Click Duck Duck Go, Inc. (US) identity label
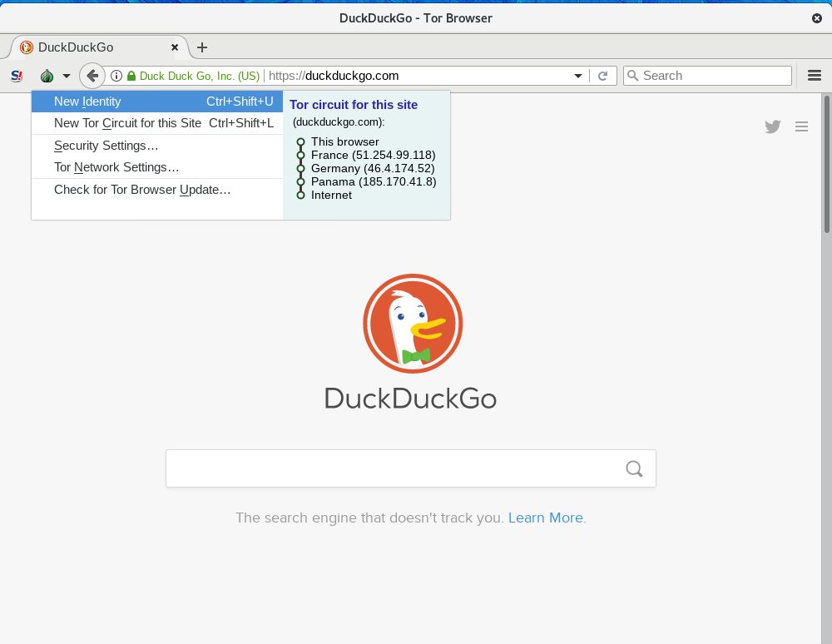The width and height of the screenshot is (832, 644). (x=200, y=76)
